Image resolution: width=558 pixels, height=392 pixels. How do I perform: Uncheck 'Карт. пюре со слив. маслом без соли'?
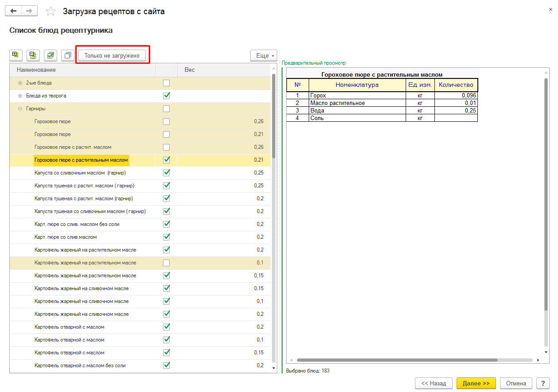(167, 224)
